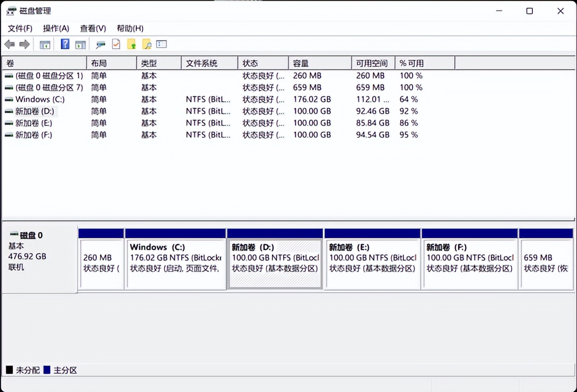Open the 操作(A) menu
This screenshot has width=577, height=392.
(56, 28)
